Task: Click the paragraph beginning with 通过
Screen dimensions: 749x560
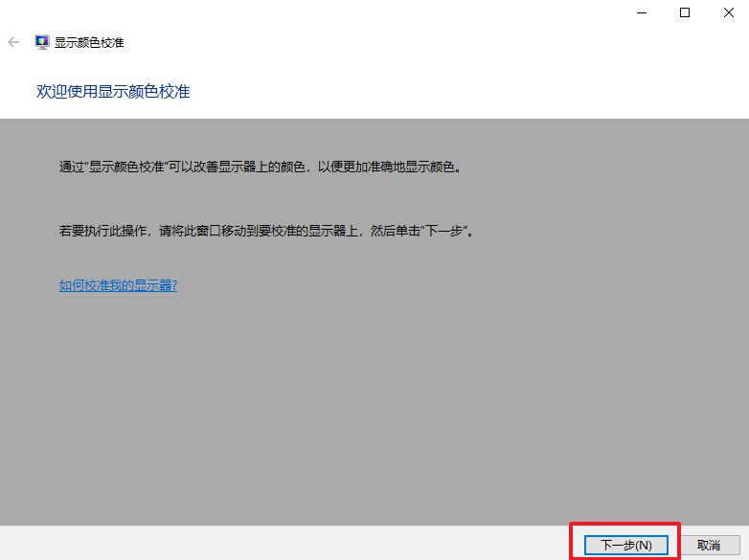Action: (x=261, y=167)
